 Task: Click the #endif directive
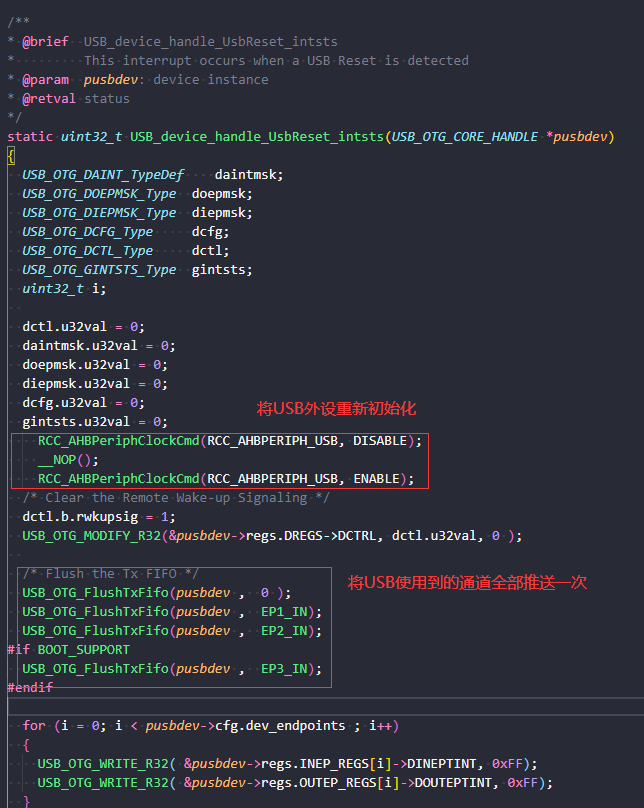click(30, 687)
